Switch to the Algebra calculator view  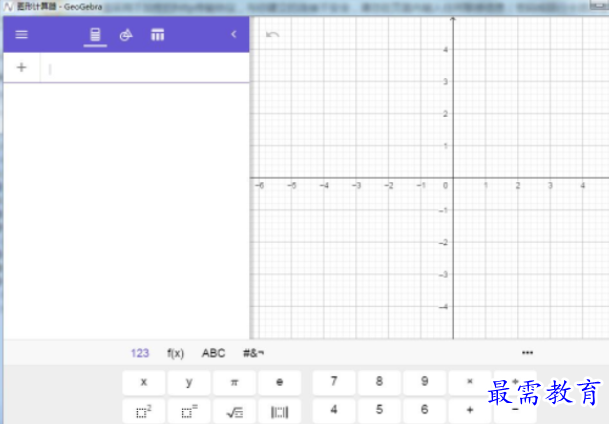click(95, 35)
